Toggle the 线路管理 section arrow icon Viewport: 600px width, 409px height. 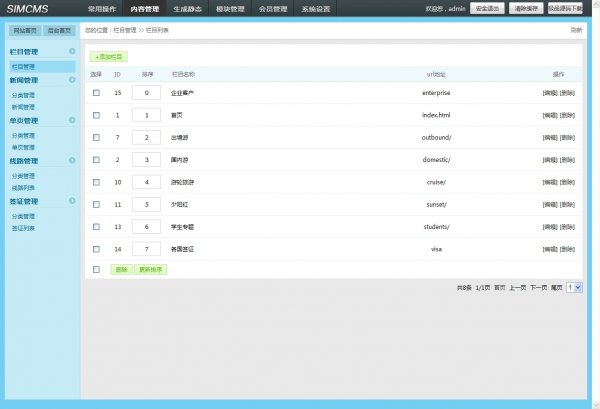tap(72, 160)
